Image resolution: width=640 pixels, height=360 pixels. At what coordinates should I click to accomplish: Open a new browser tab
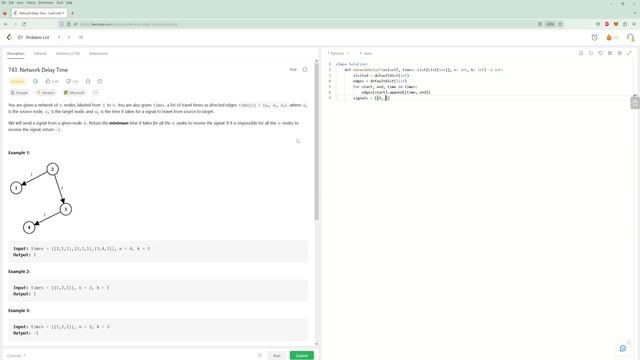pos(72,13)
